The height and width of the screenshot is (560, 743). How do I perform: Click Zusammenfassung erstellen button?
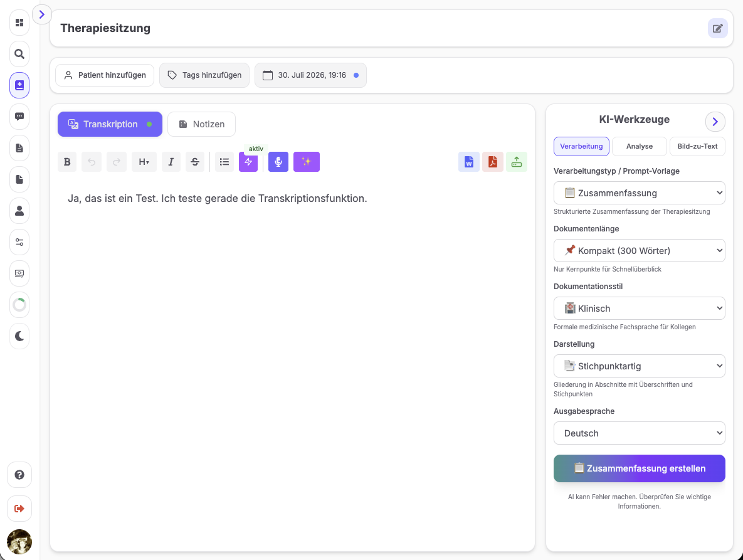tap(639, 468)
